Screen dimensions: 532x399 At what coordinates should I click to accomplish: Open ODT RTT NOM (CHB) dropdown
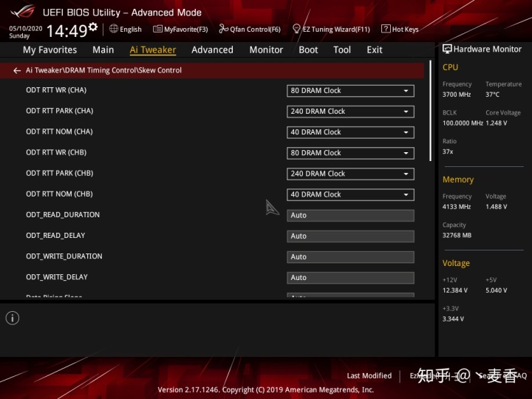pos(350,195)
